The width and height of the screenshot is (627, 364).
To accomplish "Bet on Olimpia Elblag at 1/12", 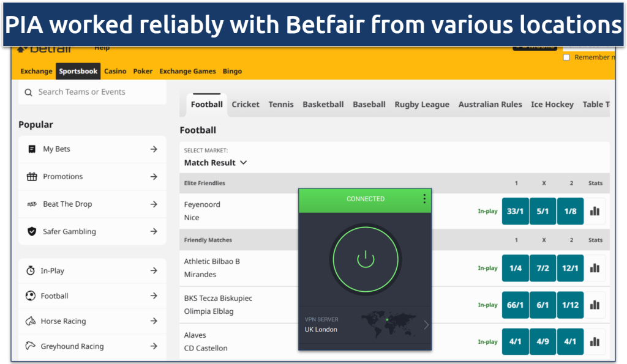I will pyautogui.click(x=570, y=305).
